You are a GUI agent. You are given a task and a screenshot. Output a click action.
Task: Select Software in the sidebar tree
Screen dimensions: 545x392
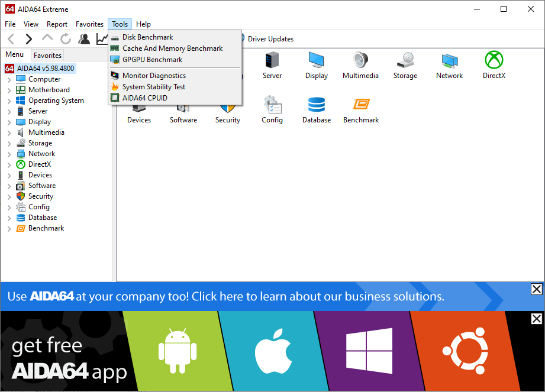coord(41,186)
